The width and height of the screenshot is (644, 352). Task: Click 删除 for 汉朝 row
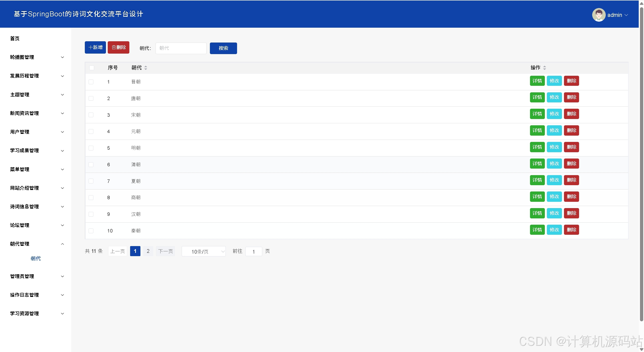coord(571,213)
